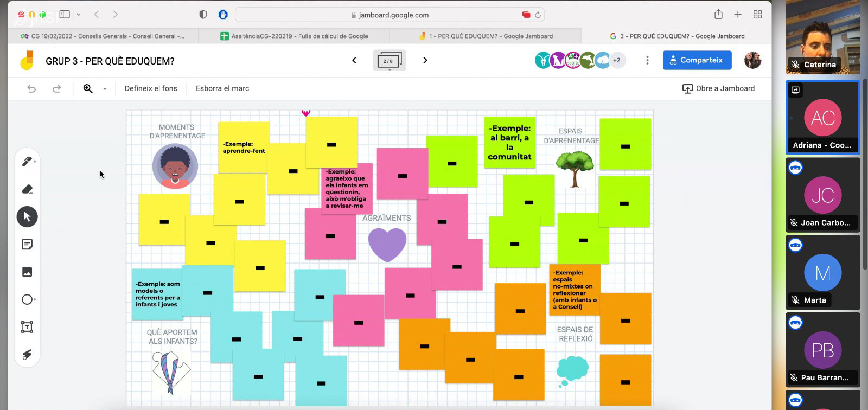This screenshot has height=410, width=868.
Task: Undo the last action
Action: (31, 88)
